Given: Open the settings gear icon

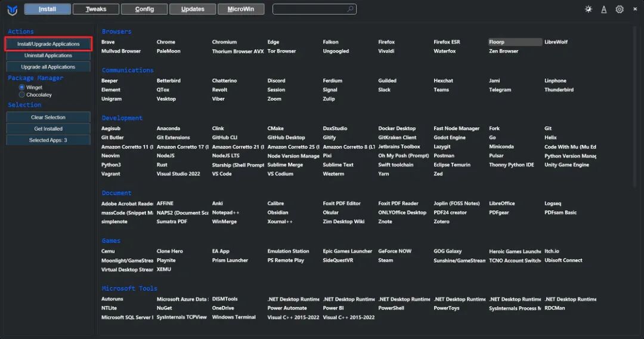Looking at the screenshot, I should coord(620,9).
